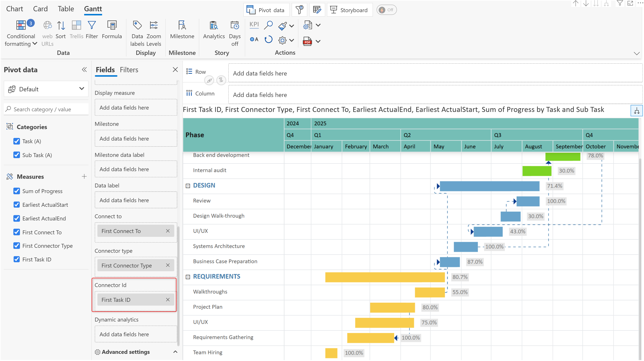
Task: Open the Milestone settings icon
Action: [182, 26]
